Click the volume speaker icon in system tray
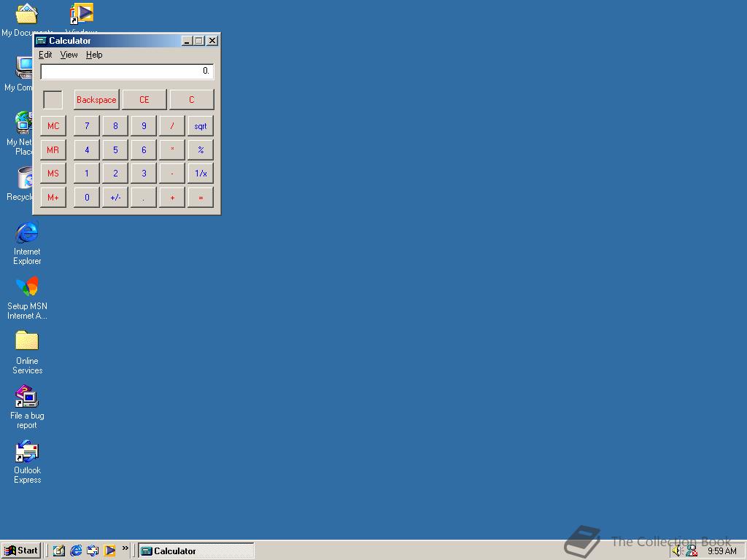 (x=676, y=551)
